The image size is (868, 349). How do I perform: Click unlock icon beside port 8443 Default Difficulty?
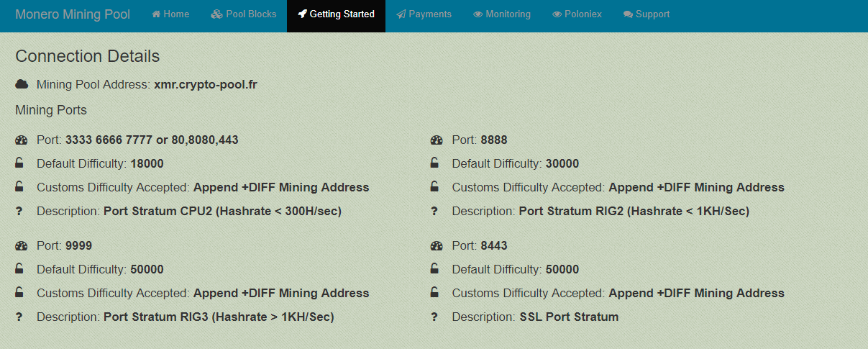point(434,269)
